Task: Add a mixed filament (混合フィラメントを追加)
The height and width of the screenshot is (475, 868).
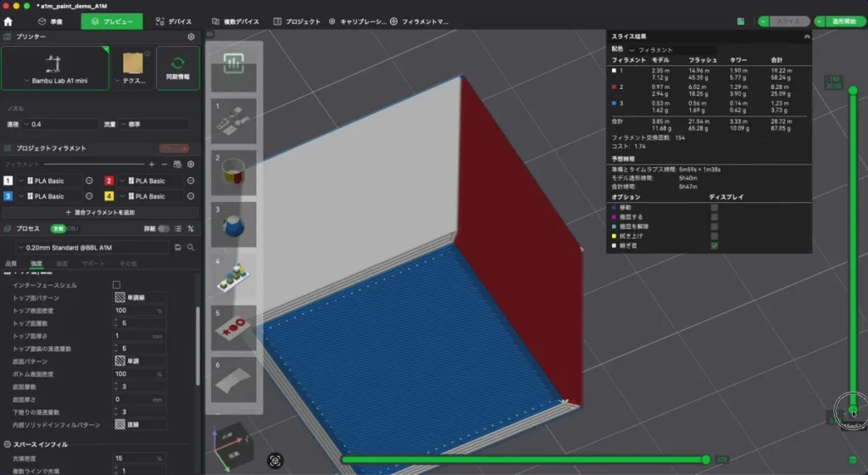Action: tap(100, 212)
